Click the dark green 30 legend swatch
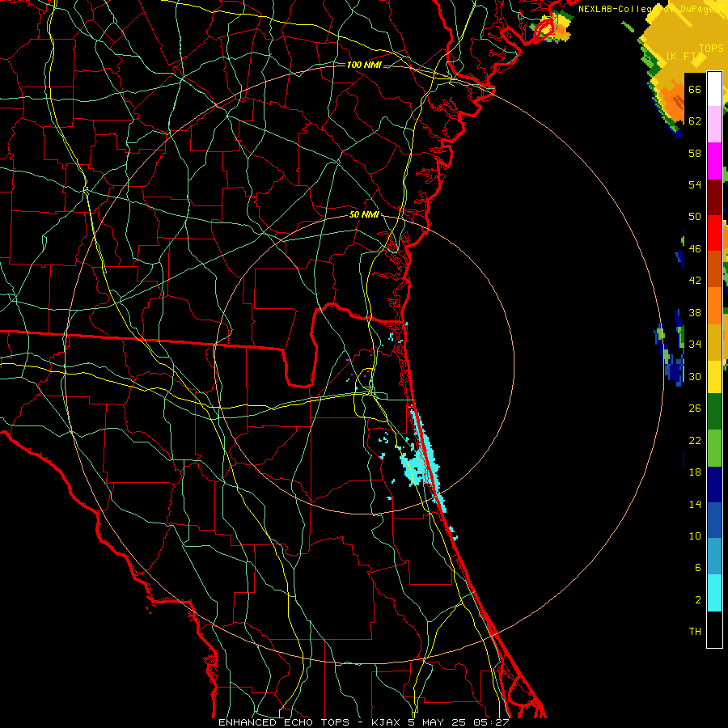728x728 pixels. 714,412
